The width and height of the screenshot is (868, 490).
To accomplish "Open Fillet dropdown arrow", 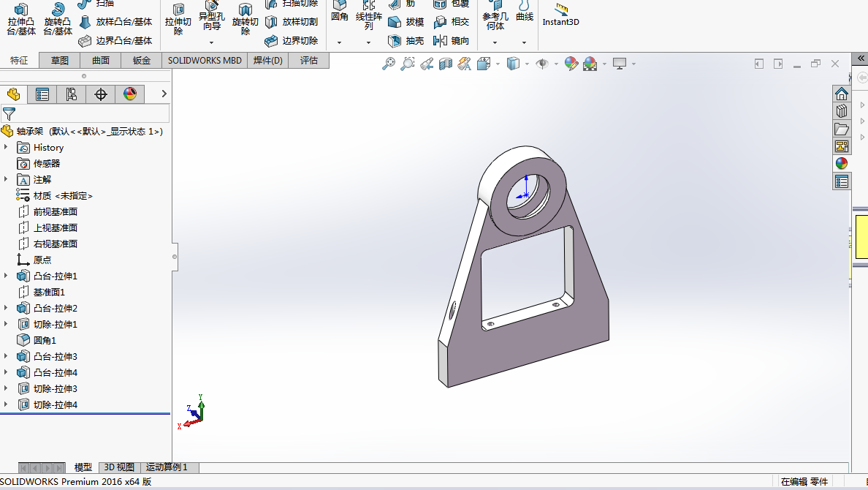I will (x=339, y=42).
